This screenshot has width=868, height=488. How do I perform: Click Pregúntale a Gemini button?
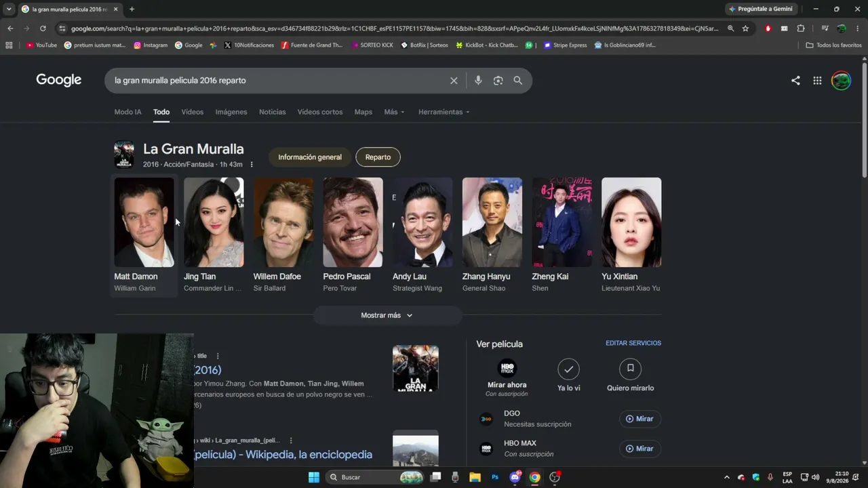762,9
